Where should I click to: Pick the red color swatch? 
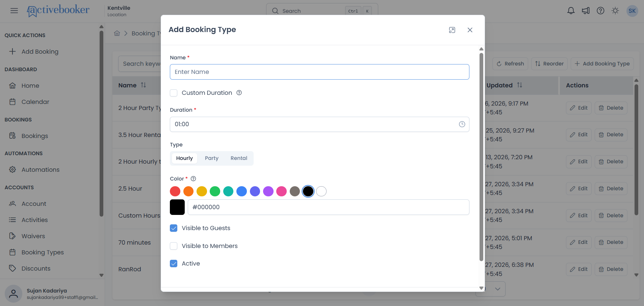(x=175, y=191)
